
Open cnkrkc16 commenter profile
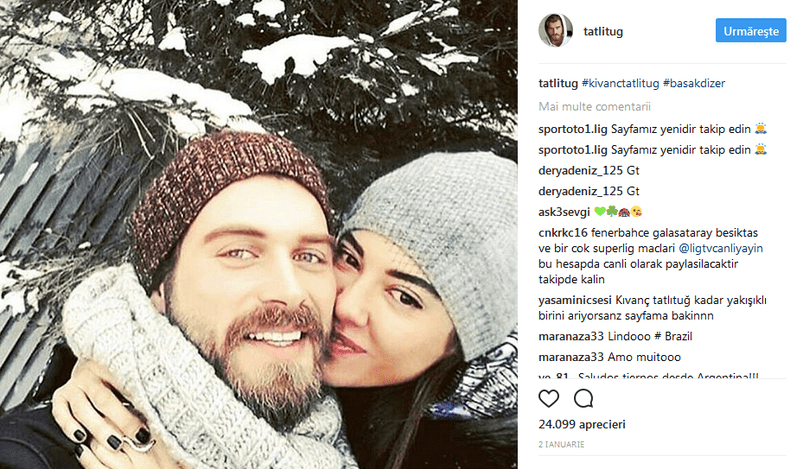[563, 233]
